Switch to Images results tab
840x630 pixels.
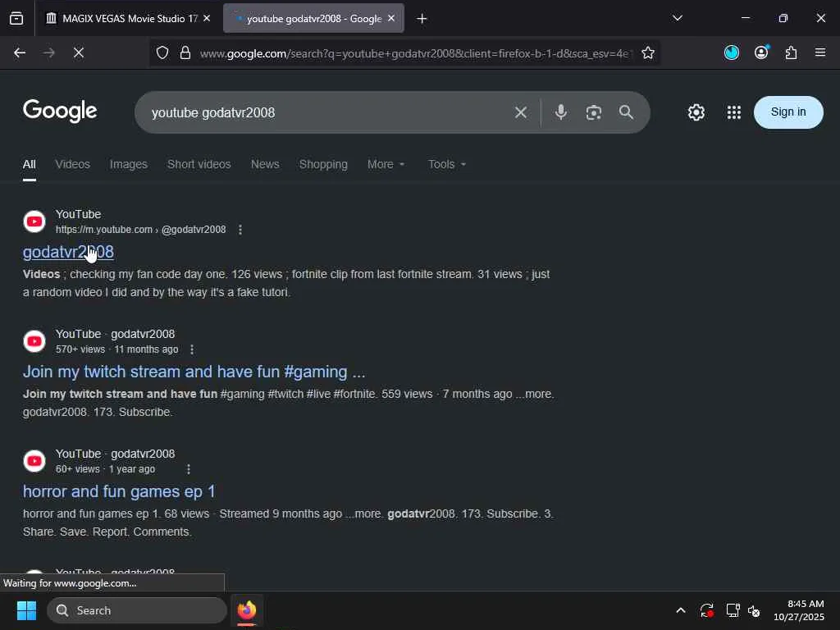(129, 164)
